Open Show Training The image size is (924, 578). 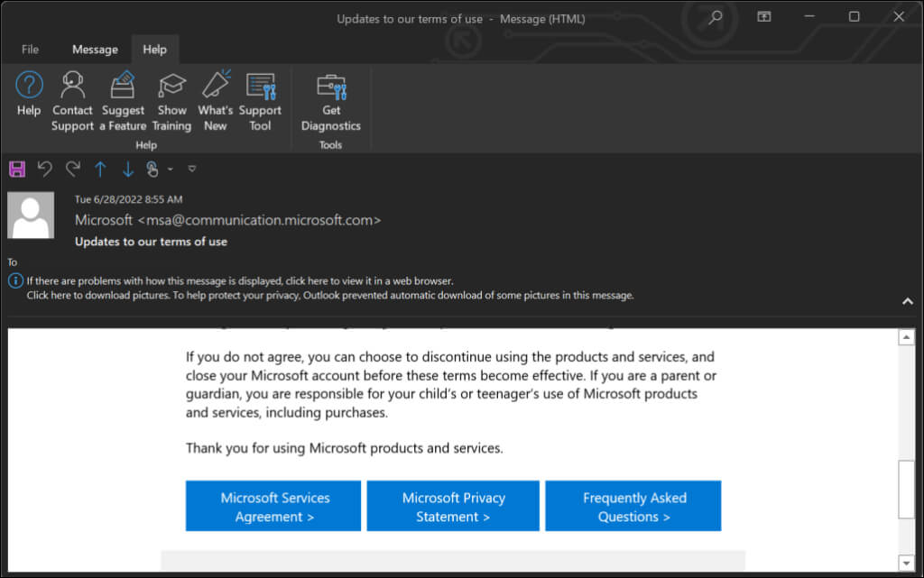(x=171, y=101)
